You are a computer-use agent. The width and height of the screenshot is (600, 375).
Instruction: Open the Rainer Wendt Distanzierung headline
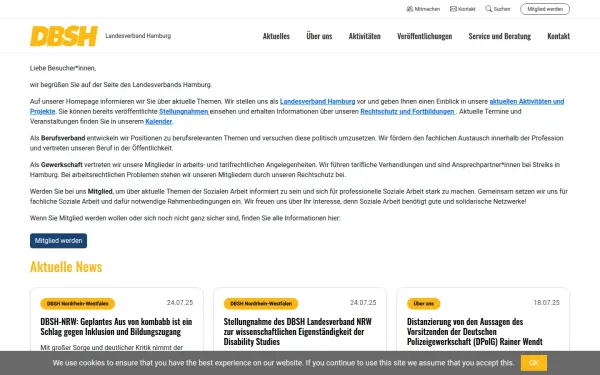(475, 331)
